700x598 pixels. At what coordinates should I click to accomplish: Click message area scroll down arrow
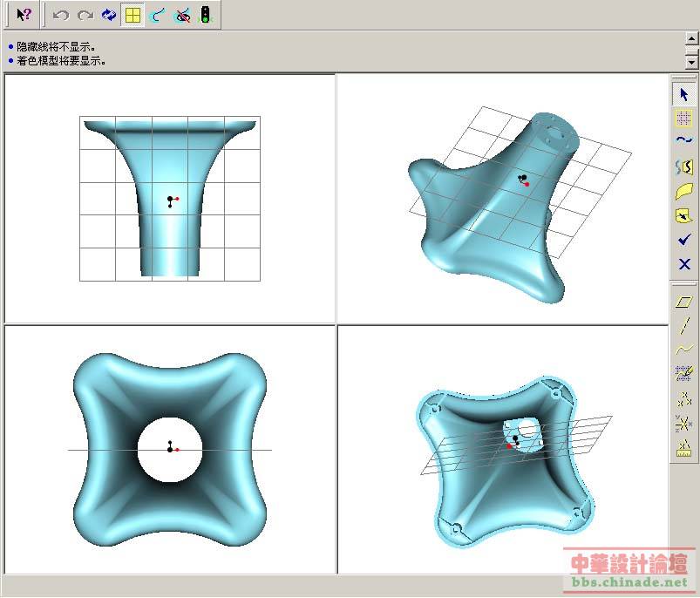(x=691, y=62)
